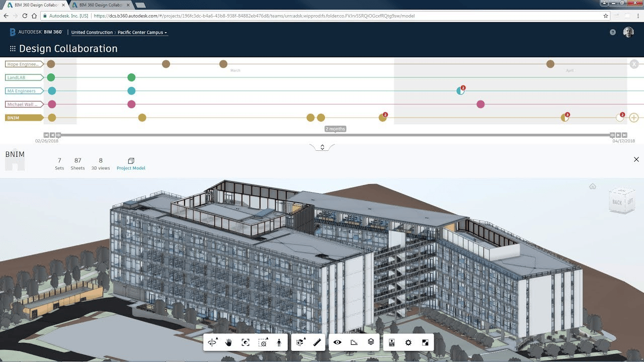Activate the Pan tool
Viewport: 644px width, 362px height.
[x=227, y=342]
